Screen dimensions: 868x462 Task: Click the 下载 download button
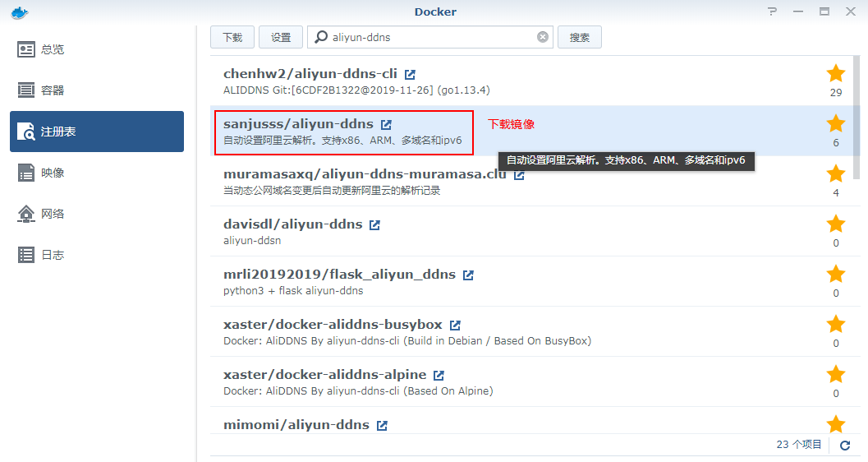[232, 37]
